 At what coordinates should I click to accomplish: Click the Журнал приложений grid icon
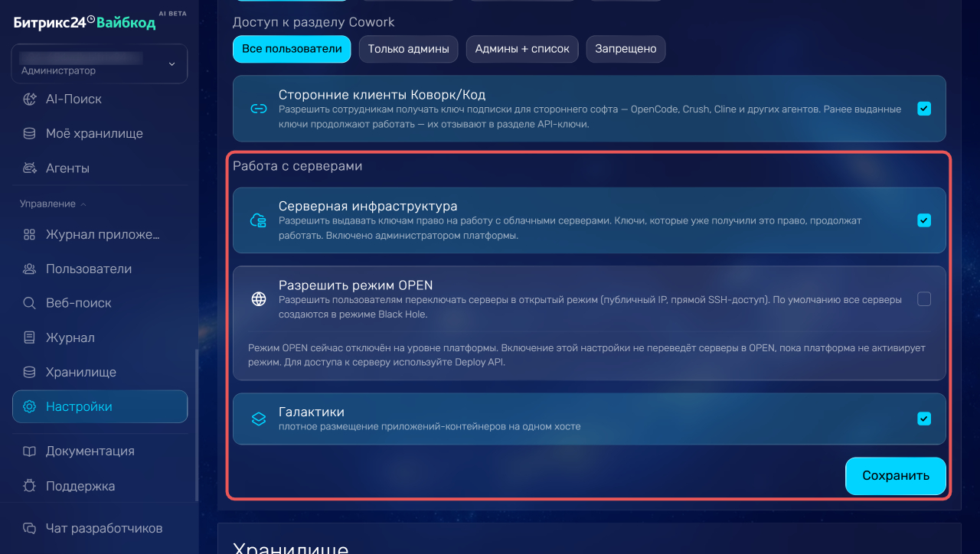30,235
